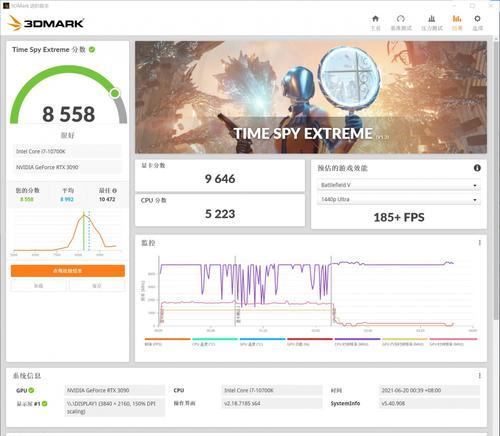Click the green check next to GPU
This screenshot has height=436, width=500.
pos(31,390)
